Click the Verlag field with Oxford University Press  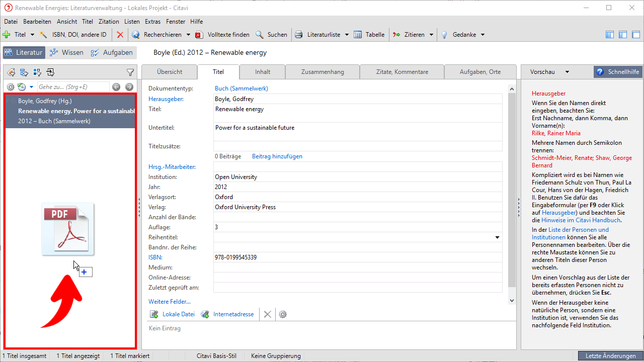358,207
